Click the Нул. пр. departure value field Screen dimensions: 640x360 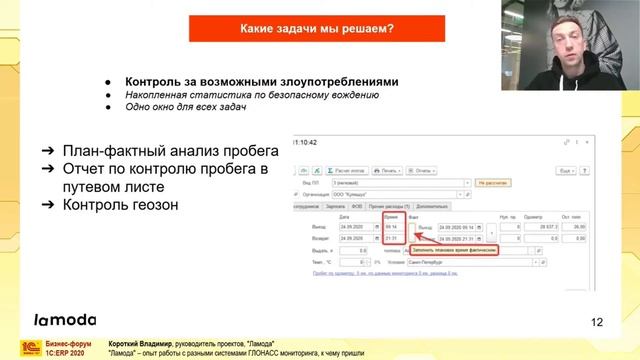click(510, 227)
